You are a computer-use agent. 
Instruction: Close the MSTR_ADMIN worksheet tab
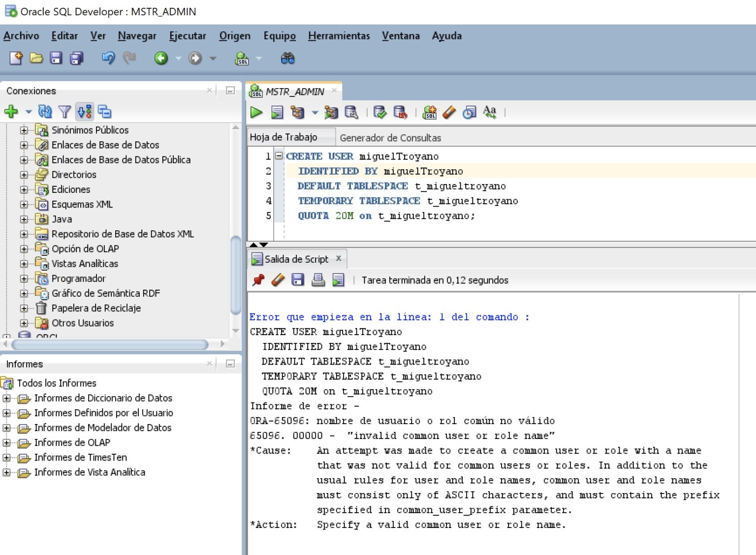click(334, 91)
